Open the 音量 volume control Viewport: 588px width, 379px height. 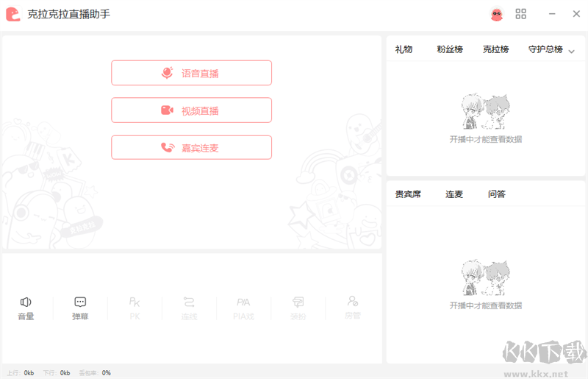26,308
